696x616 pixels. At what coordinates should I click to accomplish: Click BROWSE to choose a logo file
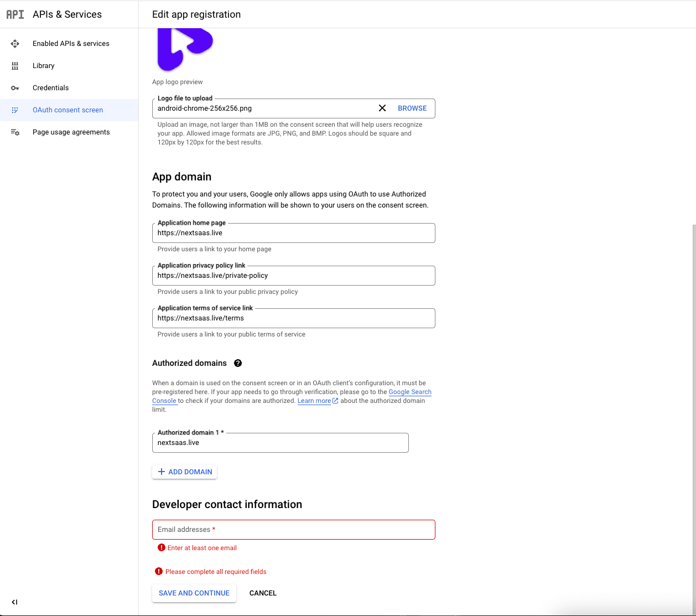(412, 108)
